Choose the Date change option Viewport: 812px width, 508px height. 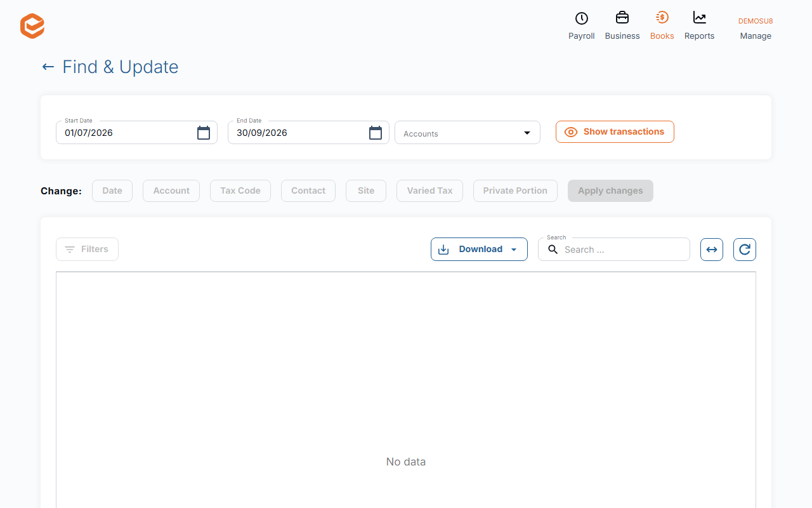pyautogui.click(x=112, y=190)
